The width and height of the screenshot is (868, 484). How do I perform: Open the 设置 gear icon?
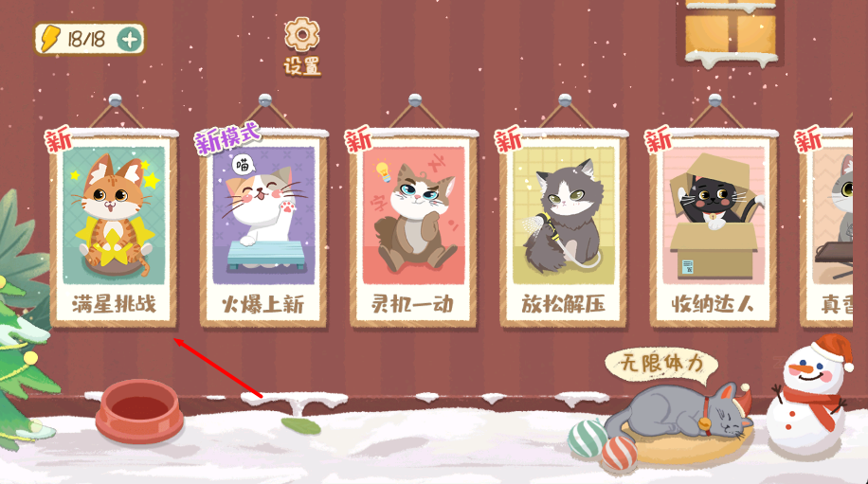coord(302,35)
